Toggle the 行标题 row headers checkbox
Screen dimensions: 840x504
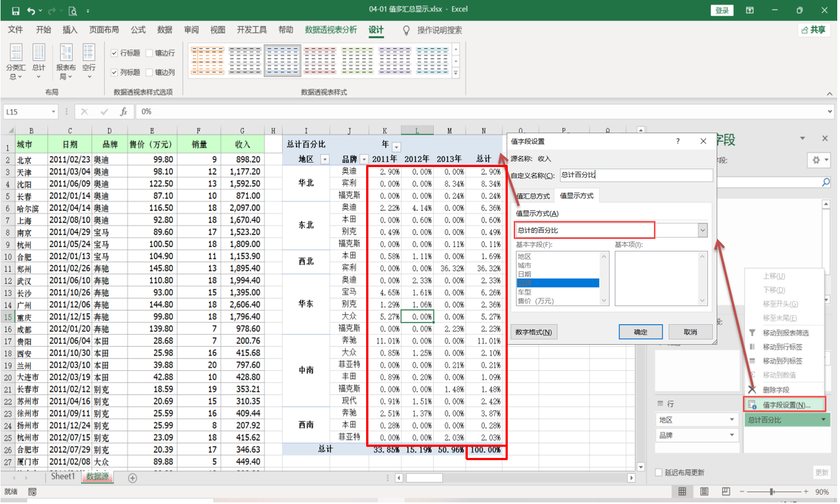[114, 53]
